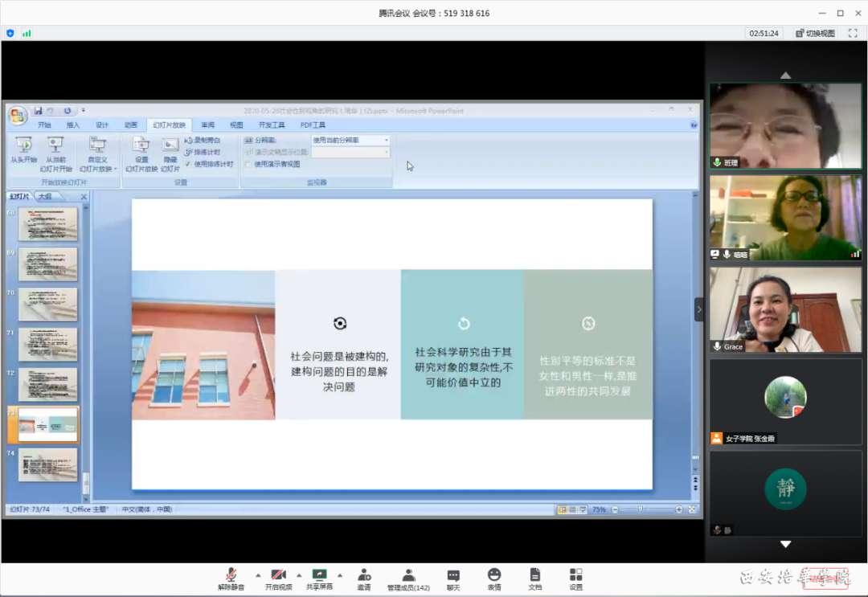Expand the audio options arrow beside microphone
Screen dimensions: 868x597
point(258,575)
